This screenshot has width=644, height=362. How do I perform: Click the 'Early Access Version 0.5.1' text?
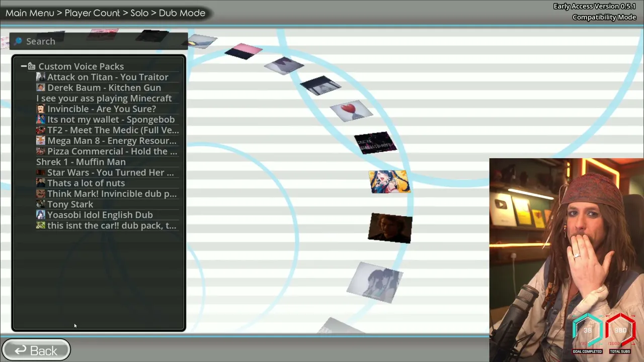(x=595, y=6)
